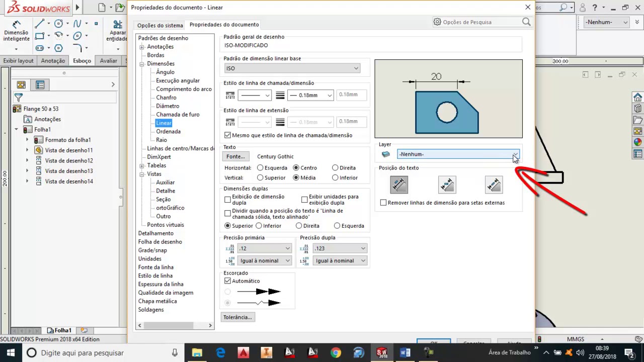Click the Cortana taskbar circle icon
Image resolution: width=644 pixels, height=362 pixels.
coord(31,352)
